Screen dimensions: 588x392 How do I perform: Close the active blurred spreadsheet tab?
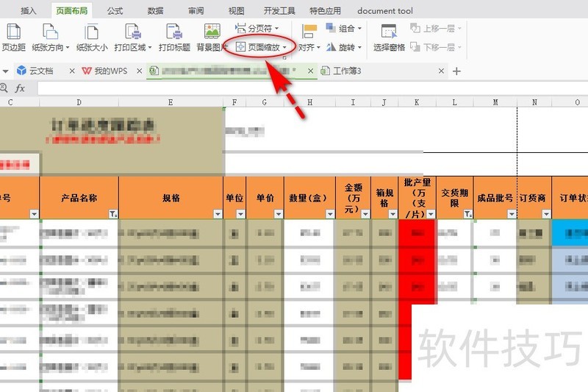(x=310, y=71)
